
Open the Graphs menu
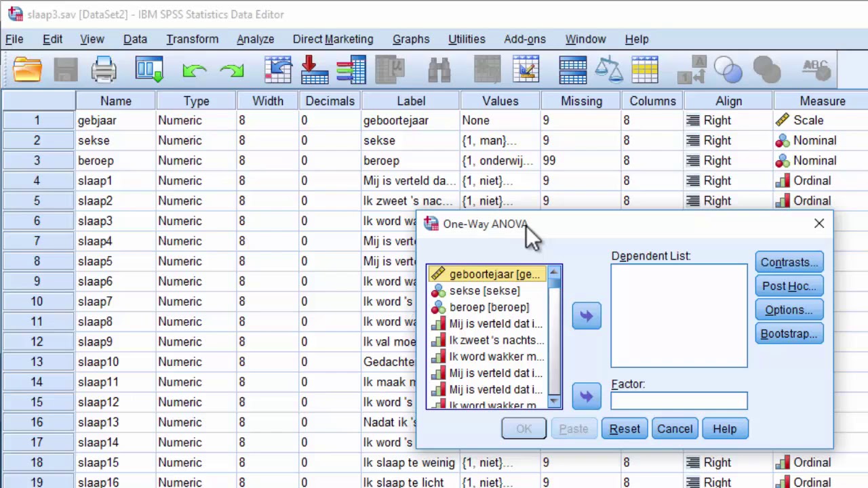411,39
